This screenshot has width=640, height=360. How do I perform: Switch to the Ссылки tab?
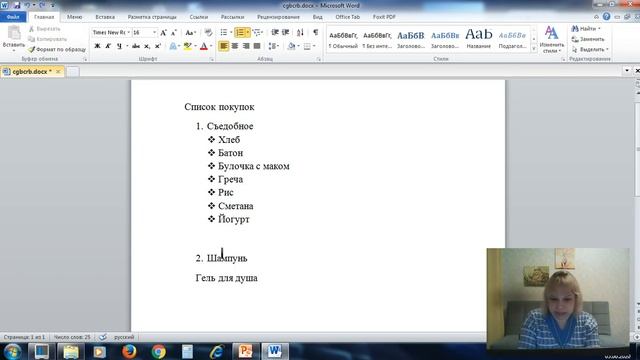(x=199, y=17)
